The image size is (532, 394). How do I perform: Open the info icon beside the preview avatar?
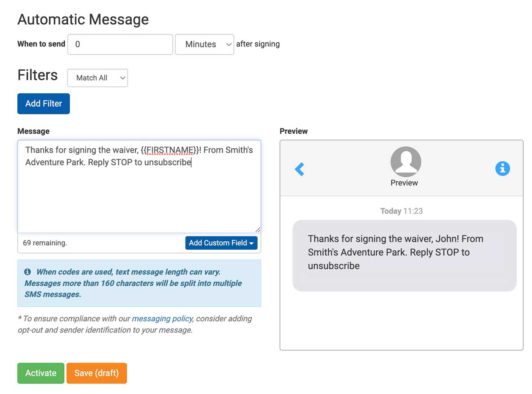pos(503,169)
